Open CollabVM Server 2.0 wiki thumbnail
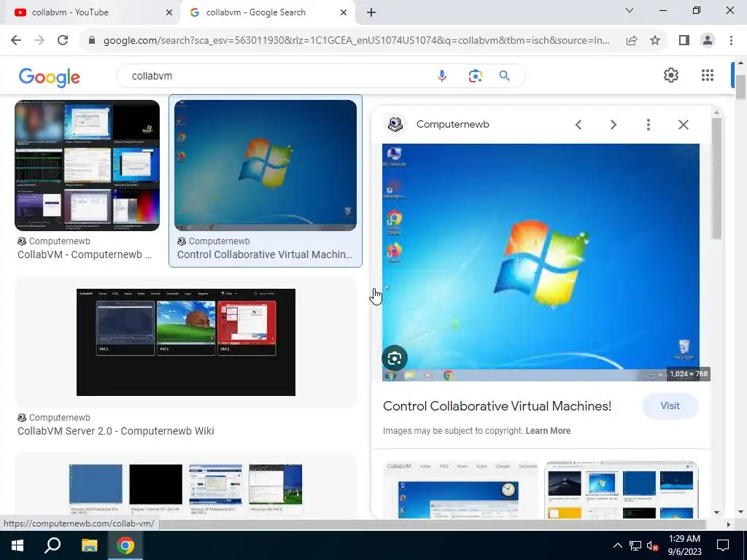The image size is (747, 560). [x=186, y=343]
